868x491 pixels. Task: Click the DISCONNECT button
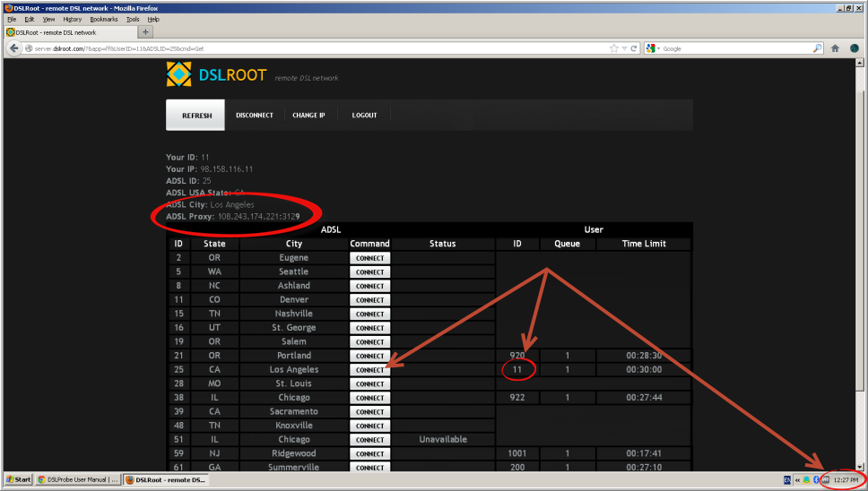point(255,115)
